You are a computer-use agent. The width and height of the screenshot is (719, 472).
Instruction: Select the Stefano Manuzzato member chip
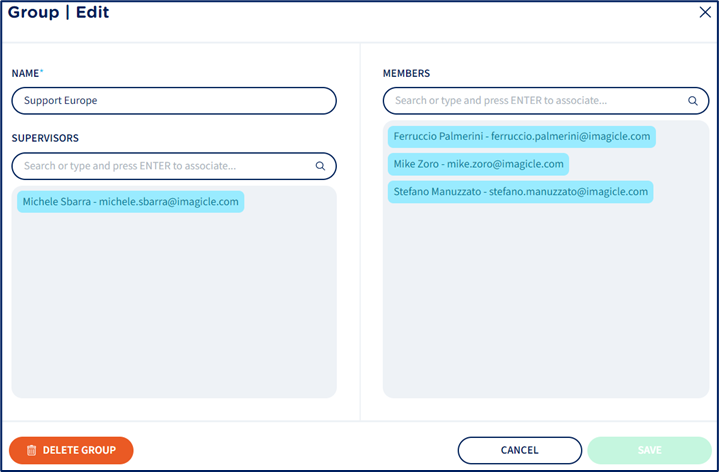520,192
